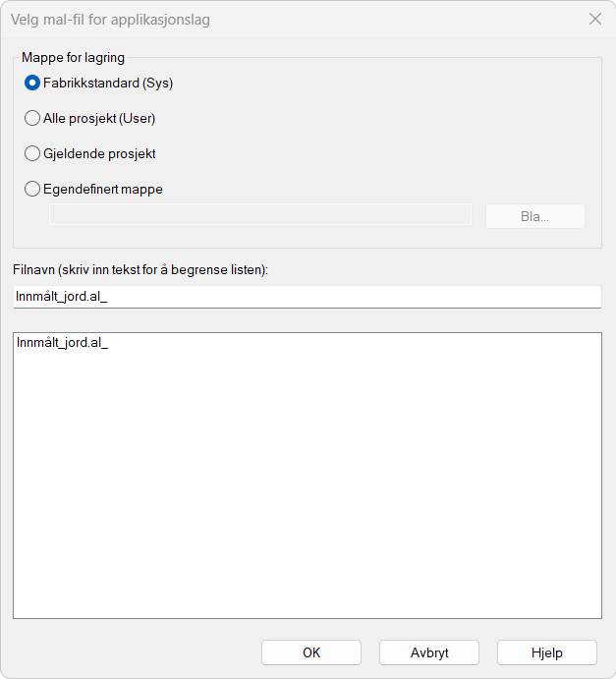Viewport: 616px width, 679px height.
Task: Confirm with the OK button
Action: pos(311,653)
